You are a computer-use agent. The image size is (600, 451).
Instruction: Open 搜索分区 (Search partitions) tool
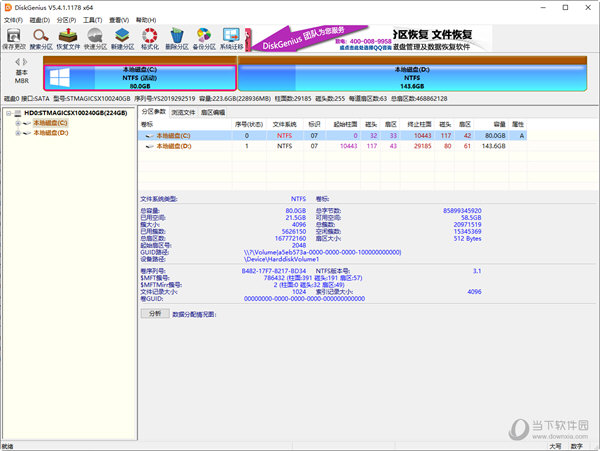[x=42, y=38]
